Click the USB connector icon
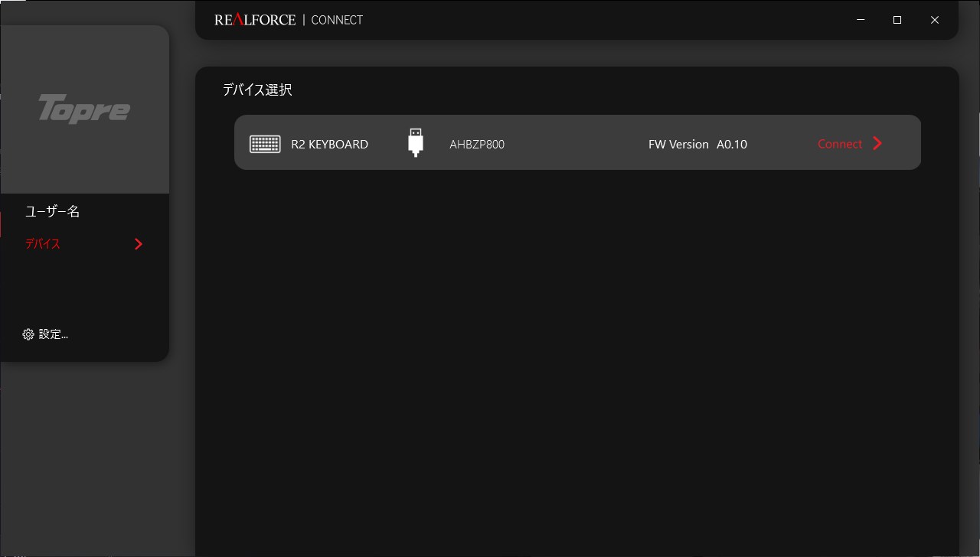 416,142
